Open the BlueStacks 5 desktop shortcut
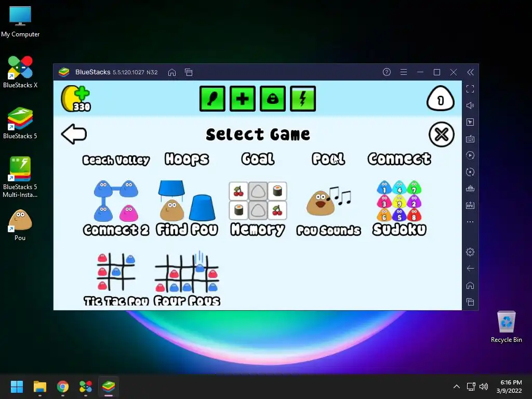Image resolution: width=532 pixels, height=399 pixels. click(x=20, y=123)
